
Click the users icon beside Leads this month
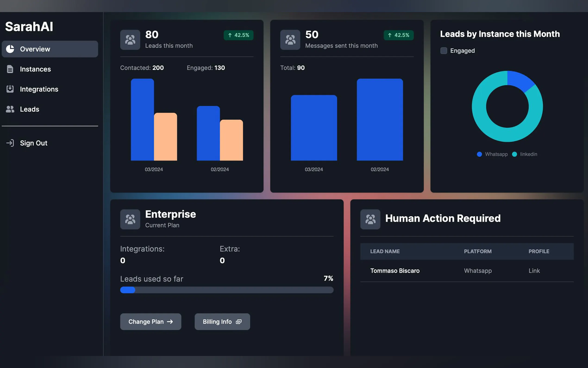[130, 40]
